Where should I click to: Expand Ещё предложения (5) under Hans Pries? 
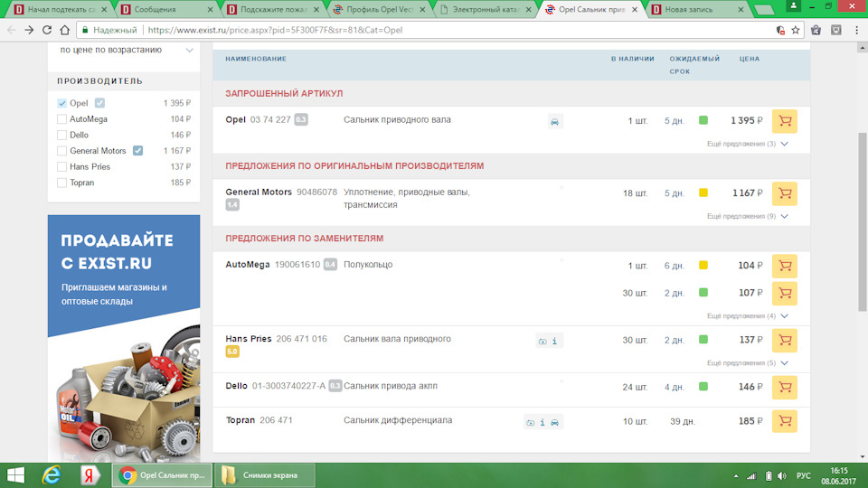[x=748, y=363]
